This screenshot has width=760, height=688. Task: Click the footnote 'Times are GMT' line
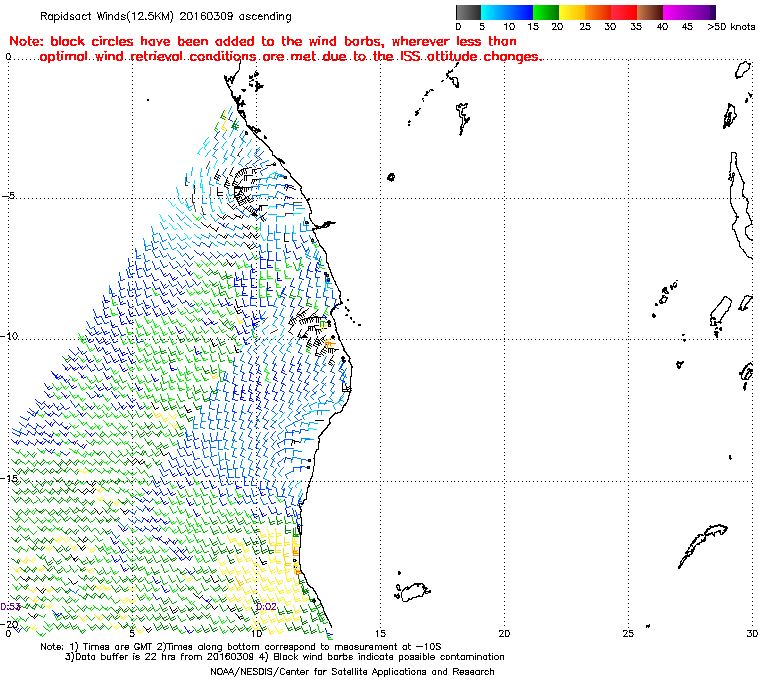[241, 646]
